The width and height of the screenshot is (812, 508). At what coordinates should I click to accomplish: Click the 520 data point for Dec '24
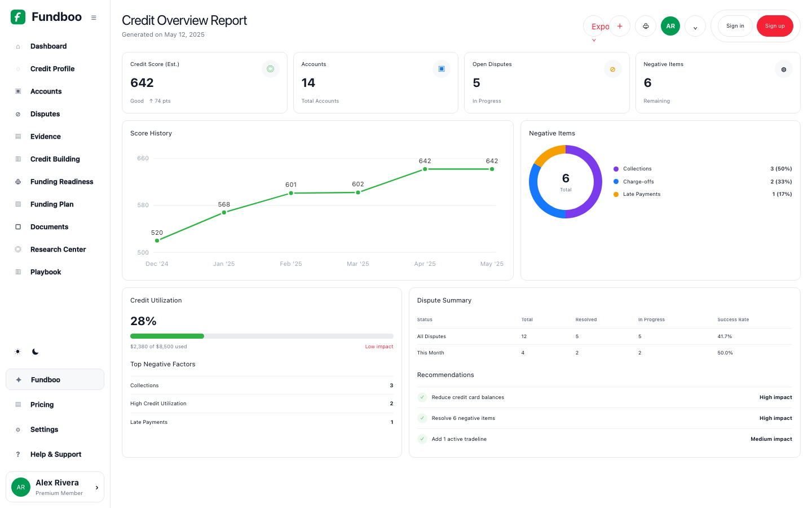[157, 240]
